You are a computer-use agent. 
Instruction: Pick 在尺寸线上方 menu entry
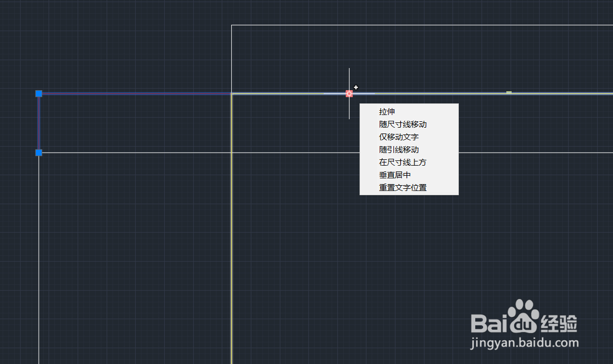pyautogui.click(x=409, y=162)
